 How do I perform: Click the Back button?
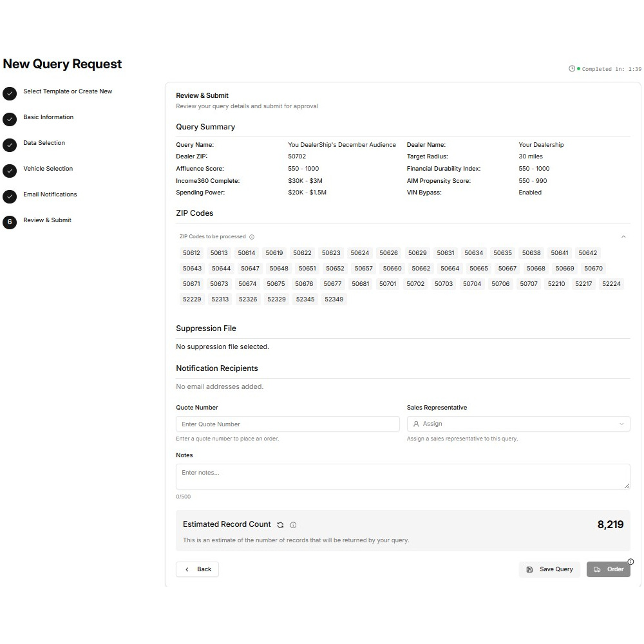click(x=198, y=569)
